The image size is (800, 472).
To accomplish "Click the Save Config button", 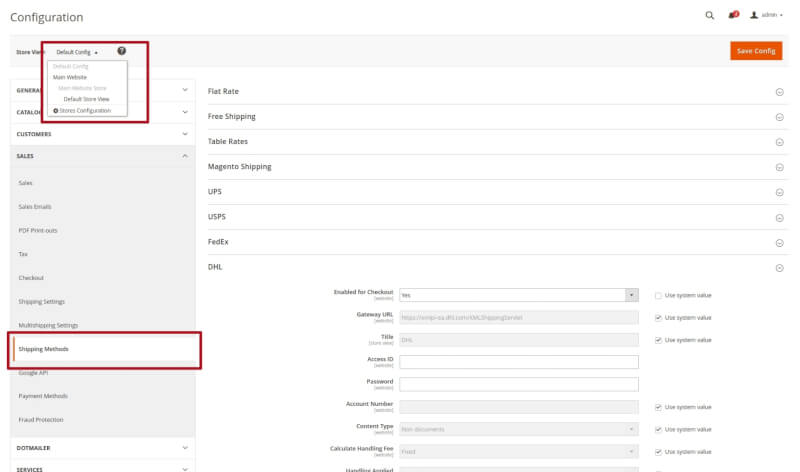I will (x=756, y=51).
